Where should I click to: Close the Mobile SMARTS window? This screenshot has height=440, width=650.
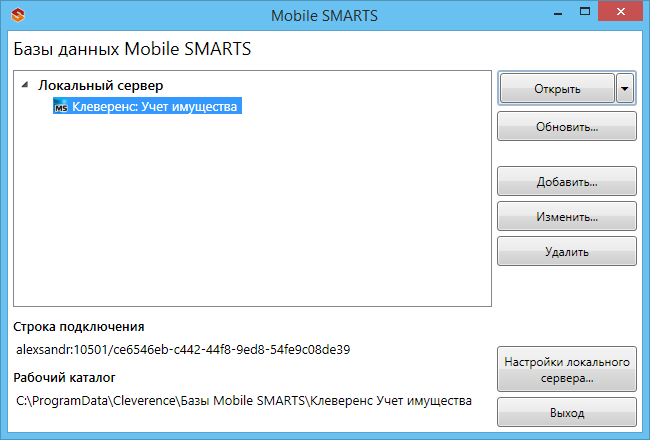click(x=621, y=12)
